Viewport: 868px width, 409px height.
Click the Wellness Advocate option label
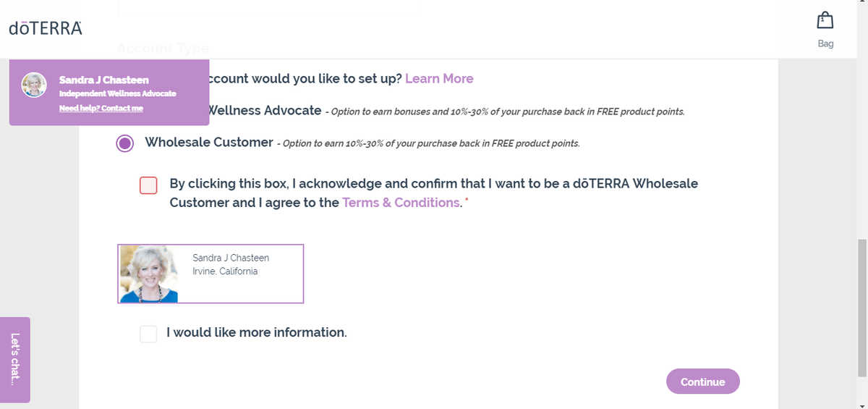point(265,110)
